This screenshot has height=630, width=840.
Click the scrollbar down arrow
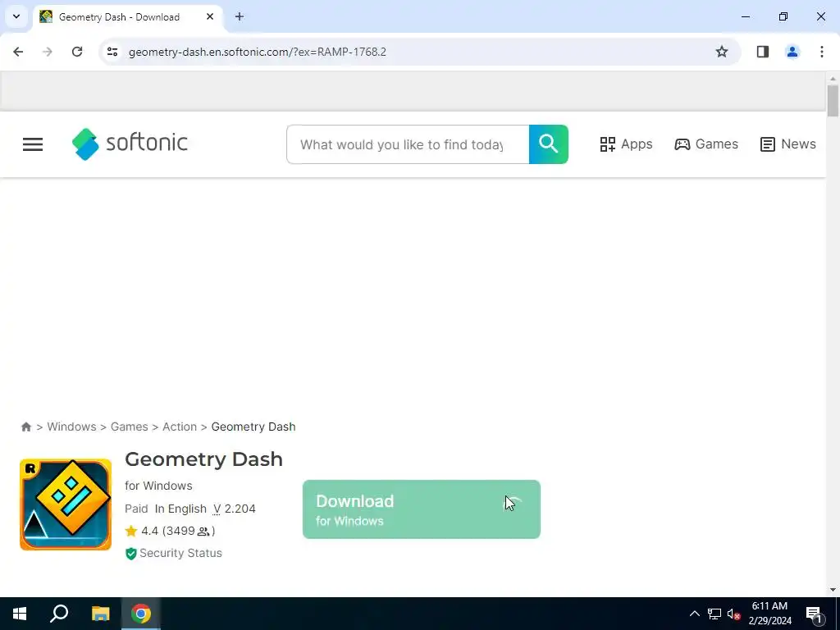(833, 590)
